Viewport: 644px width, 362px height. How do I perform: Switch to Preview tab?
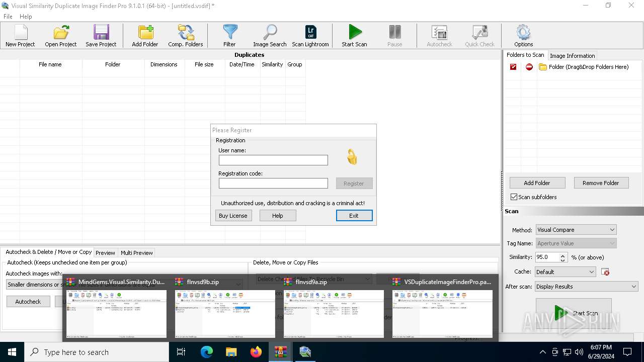click(105, 253)
